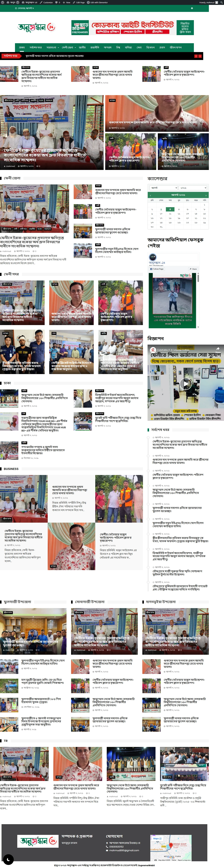Viewport: 224px width, 868px height.
Task: Open Edit Page in the admin bar
Action: (x=79, y=2)
